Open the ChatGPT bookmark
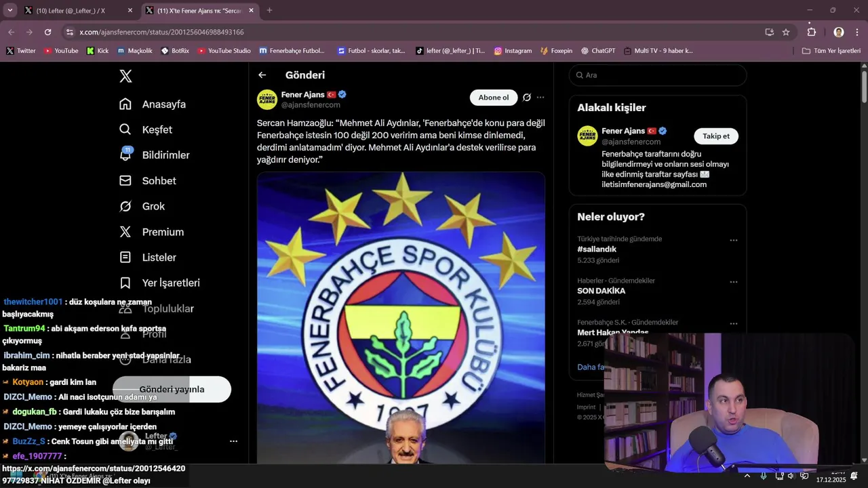This screenshot has height=488, width=868. pos(598,51)
